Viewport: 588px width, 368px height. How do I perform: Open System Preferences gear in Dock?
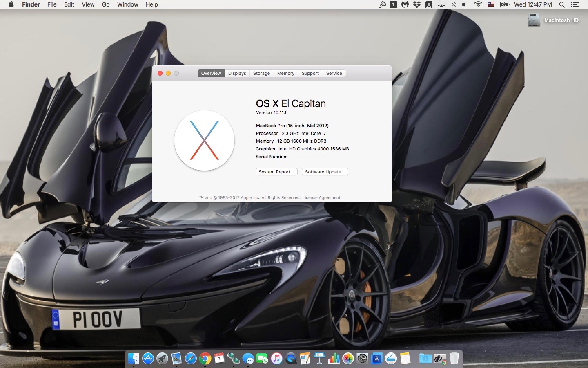[362, 359]
